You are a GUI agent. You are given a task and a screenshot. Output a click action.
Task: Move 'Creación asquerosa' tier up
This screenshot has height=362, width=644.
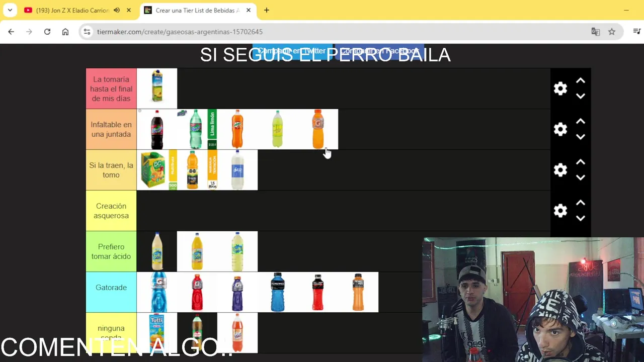click(580, 203)
